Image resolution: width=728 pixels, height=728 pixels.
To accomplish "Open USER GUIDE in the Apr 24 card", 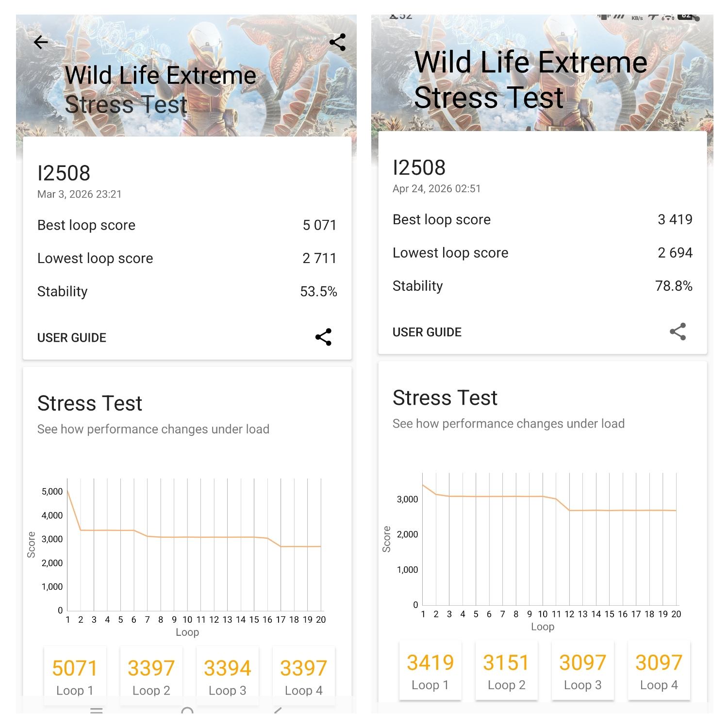I will click(427, 332).
